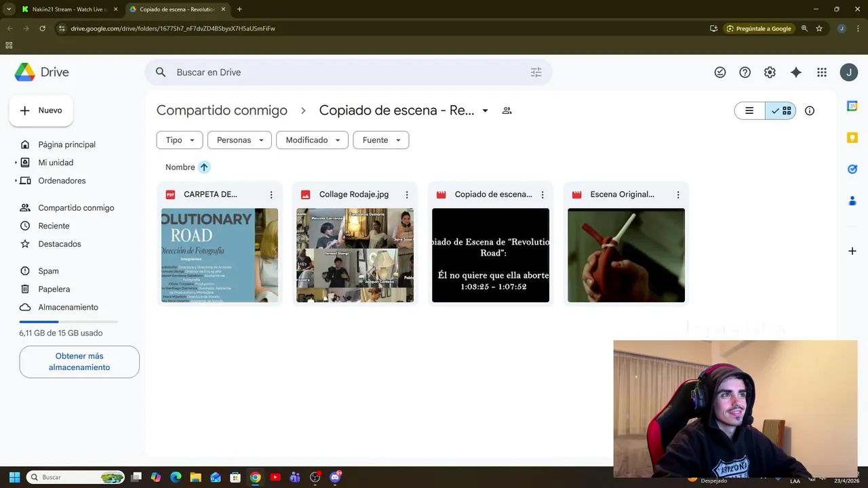Open Compartido conmigo in sidebar
868x488 pixels.
pyautogui.click(x=75, y=208)
